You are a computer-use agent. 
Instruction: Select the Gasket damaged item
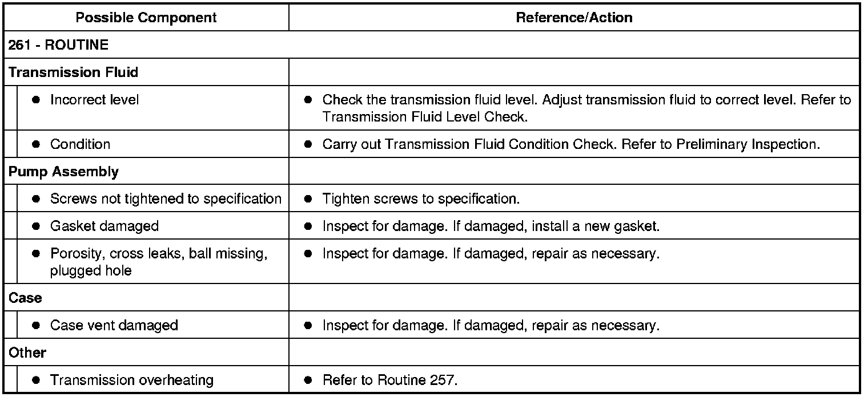tap(105, 226)
